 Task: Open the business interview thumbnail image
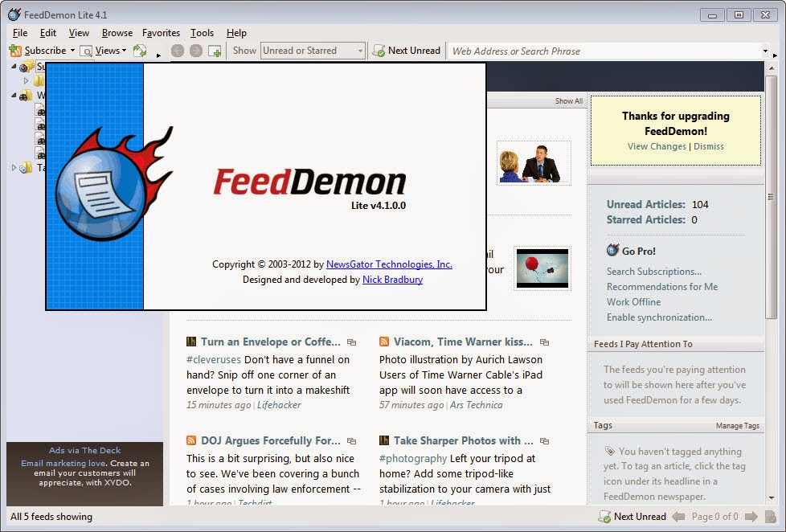tap(534, 163)
